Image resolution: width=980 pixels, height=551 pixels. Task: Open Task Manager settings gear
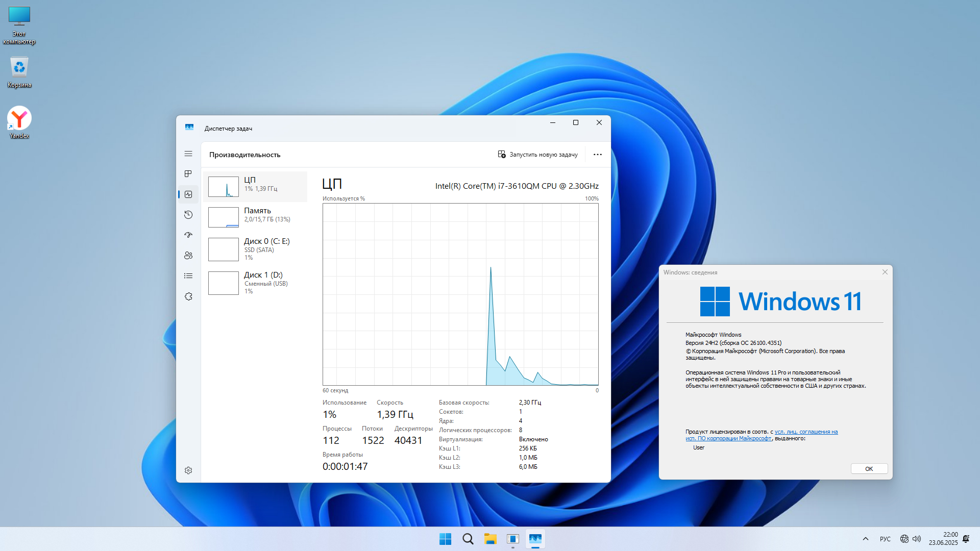[188, 470]
